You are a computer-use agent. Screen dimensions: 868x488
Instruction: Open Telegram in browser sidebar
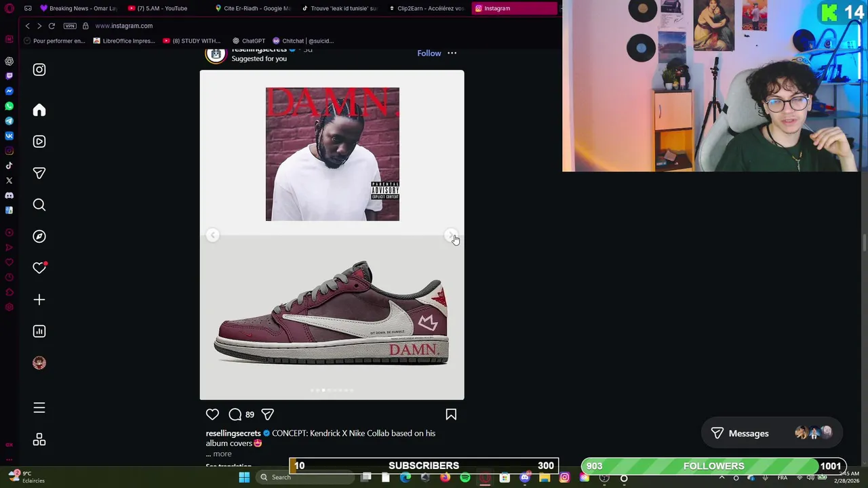(9, 121)
